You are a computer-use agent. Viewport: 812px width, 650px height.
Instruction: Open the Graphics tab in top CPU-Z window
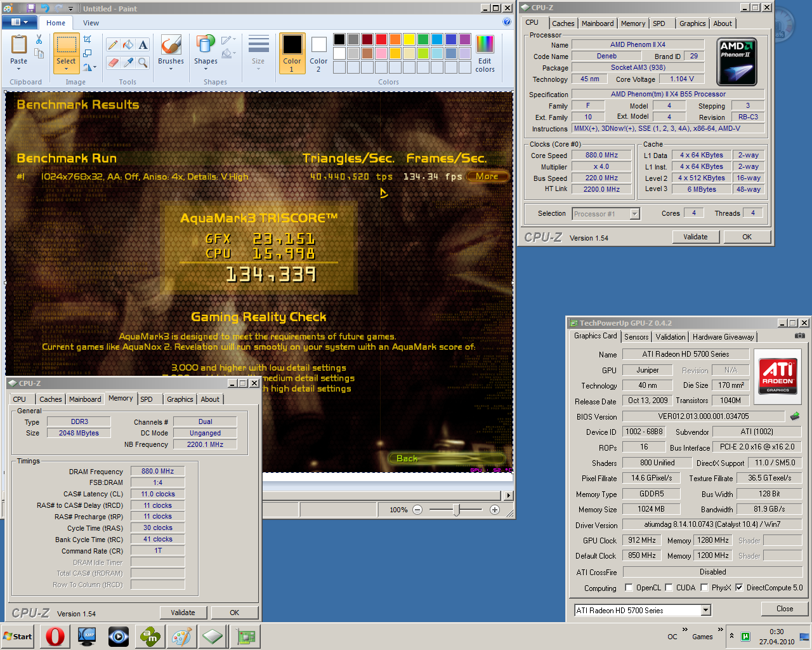[x=692, y=23]
